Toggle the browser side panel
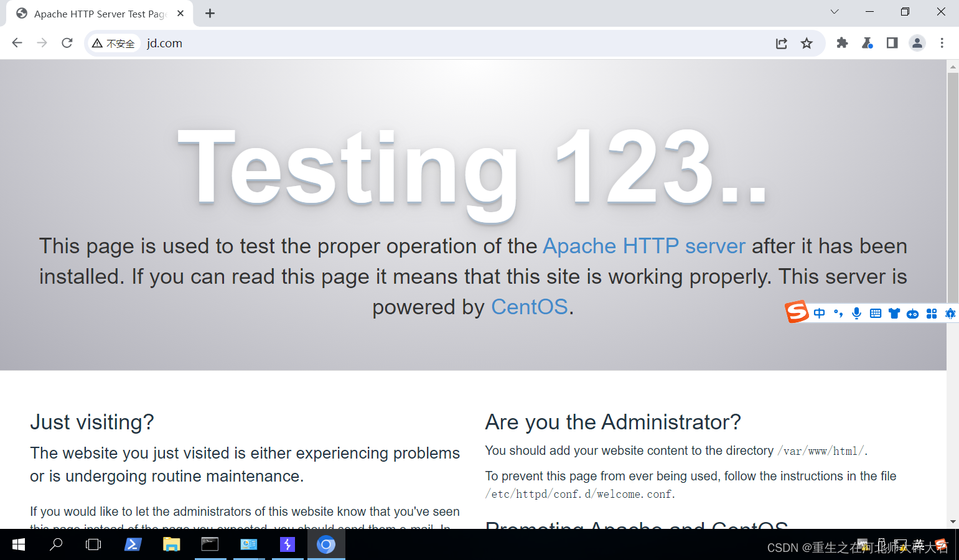Screen dimensions: 959x560 click(892, 43)
